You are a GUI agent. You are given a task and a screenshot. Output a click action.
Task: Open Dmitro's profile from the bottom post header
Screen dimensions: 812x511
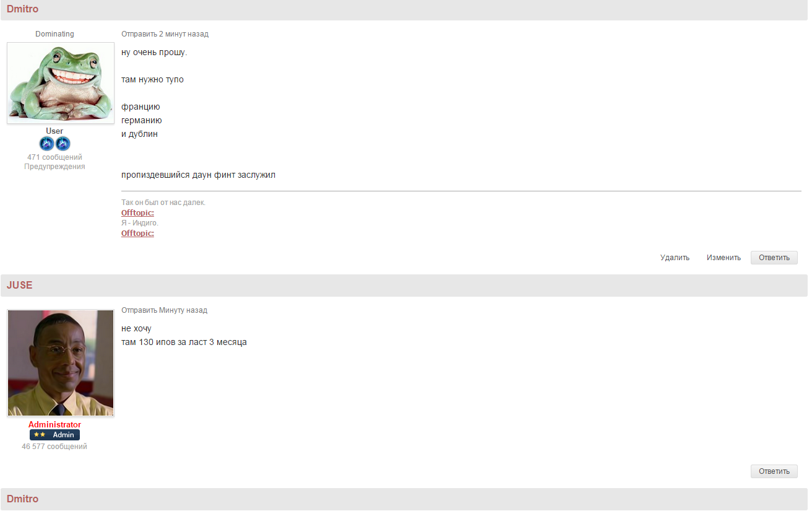click(x=22, y=499)
